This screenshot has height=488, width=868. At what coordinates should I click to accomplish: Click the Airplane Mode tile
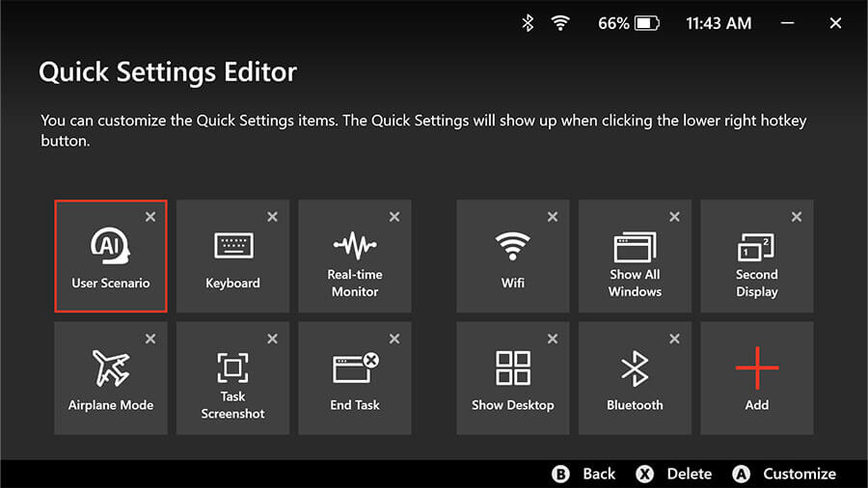110,378
